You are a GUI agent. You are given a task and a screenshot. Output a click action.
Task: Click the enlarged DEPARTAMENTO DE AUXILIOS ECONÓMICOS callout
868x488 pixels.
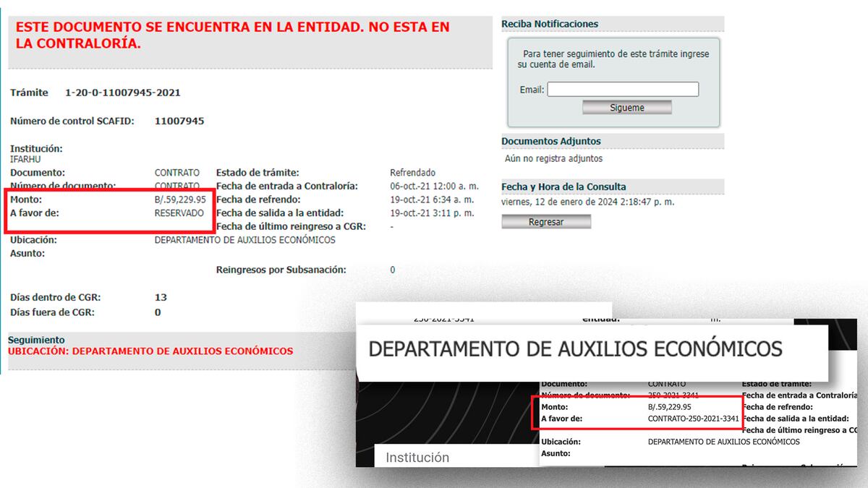coord(575,349)
